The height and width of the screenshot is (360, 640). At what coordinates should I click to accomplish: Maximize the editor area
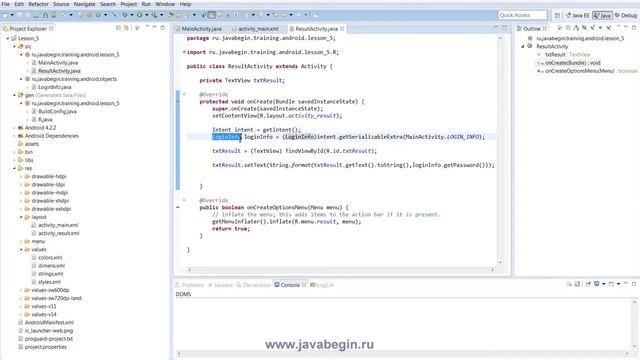504,28
